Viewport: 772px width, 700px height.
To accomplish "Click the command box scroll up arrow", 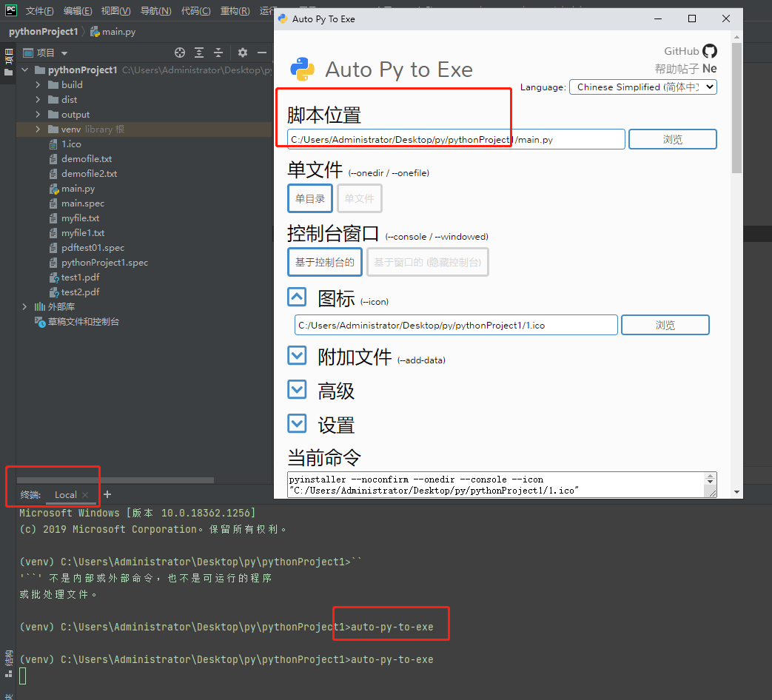I will click(710, 477).
